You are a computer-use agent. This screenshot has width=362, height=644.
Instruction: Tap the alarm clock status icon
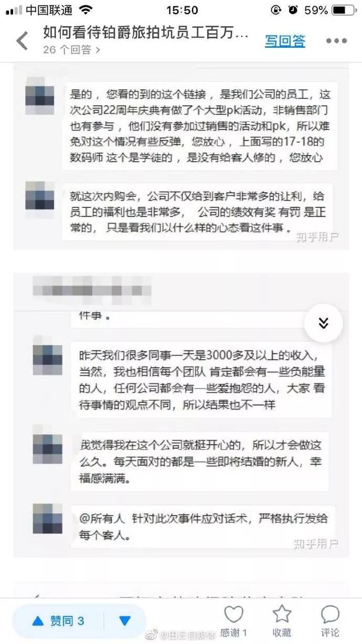coord(293,10)
